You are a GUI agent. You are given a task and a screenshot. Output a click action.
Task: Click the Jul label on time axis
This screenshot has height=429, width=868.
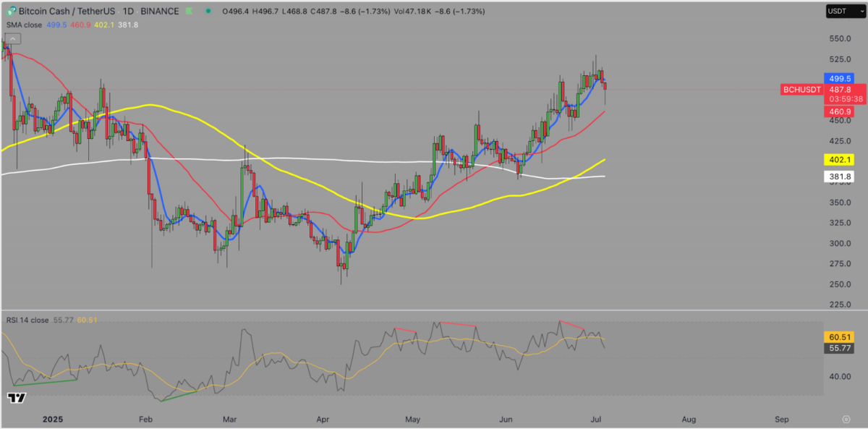[x=597, y=419]
